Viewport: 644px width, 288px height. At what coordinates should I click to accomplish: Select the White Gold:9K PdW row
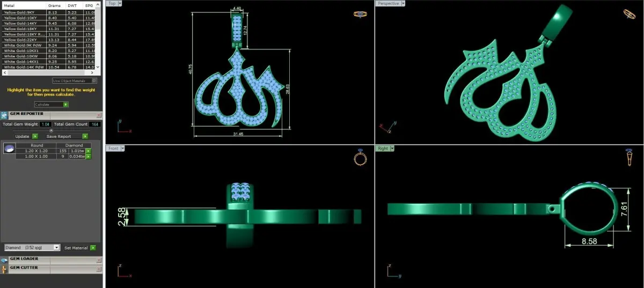click(49, 45)
